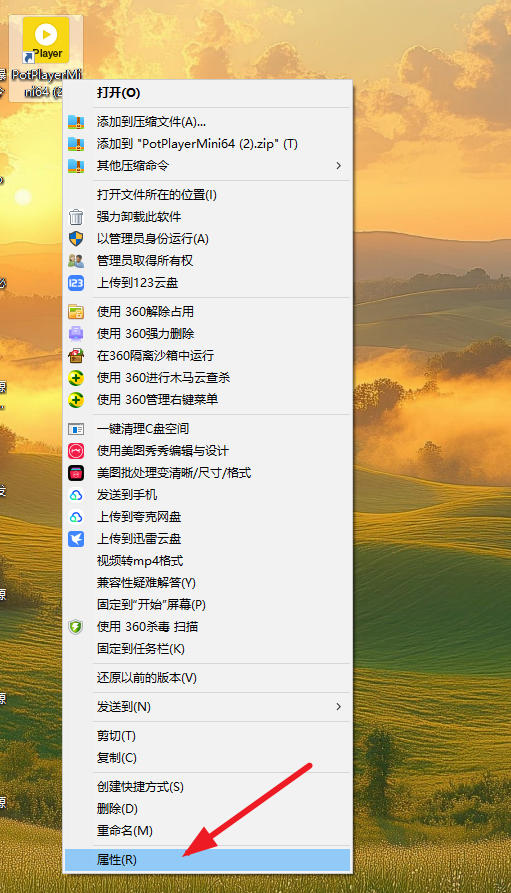Screen dimensions: 511x893
Task: Choose 打开(O) from the context menu
Action: (x=207, y=93)
